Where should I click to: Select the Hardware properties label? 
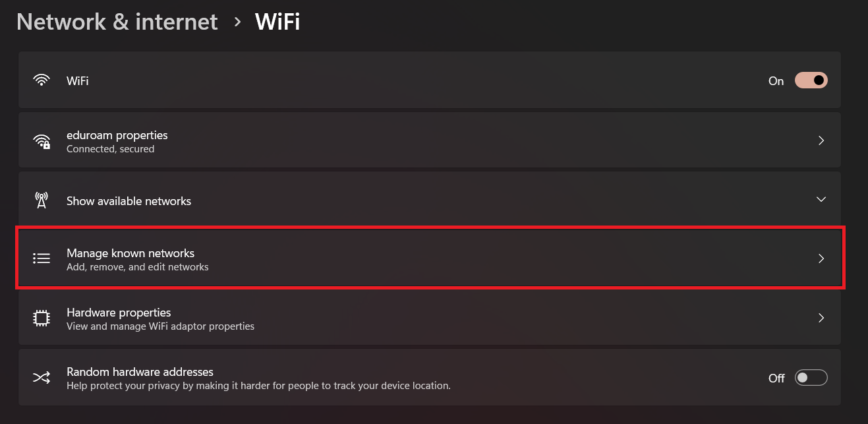[119, 313]
